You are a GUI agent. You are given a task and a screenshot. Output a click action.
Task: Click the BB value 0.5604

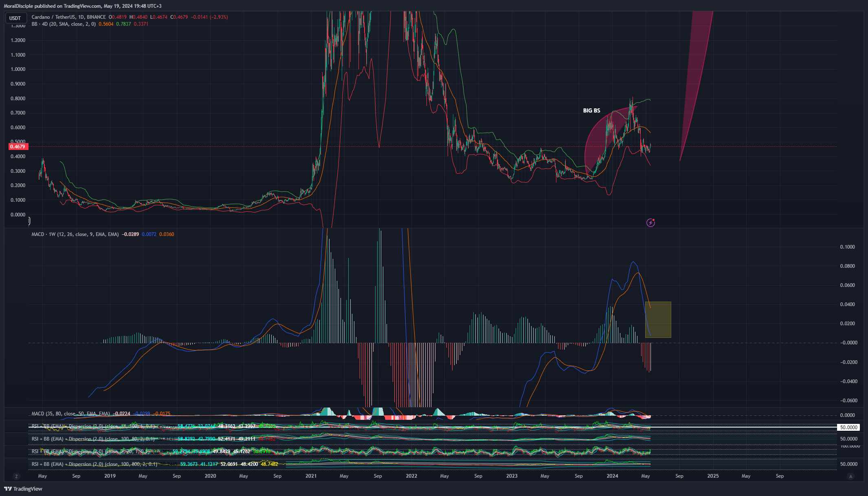(106, 24)
